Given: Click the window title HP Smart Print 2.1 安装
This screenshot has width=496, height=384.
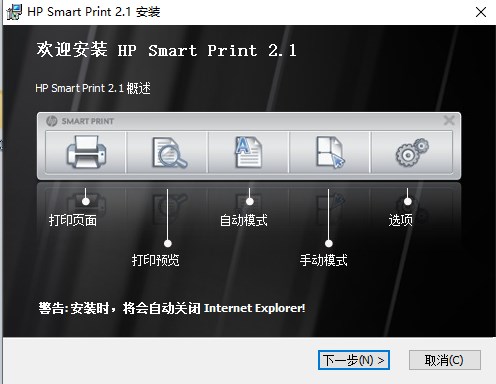Looking at the screenshot, I should 94,12.
